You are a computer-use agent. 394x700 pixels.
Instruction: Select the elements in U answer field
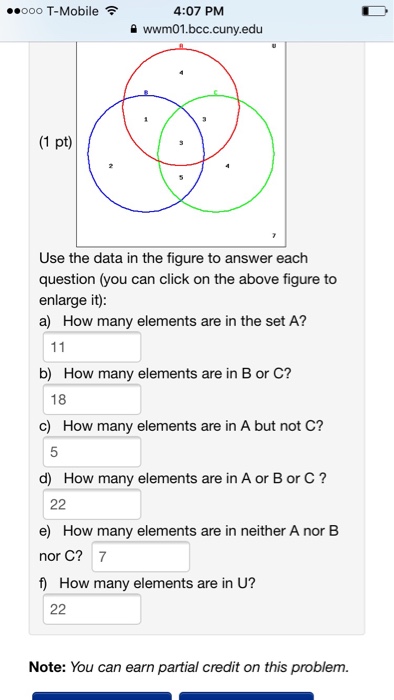pyautogui.click(x=92, y=609)
